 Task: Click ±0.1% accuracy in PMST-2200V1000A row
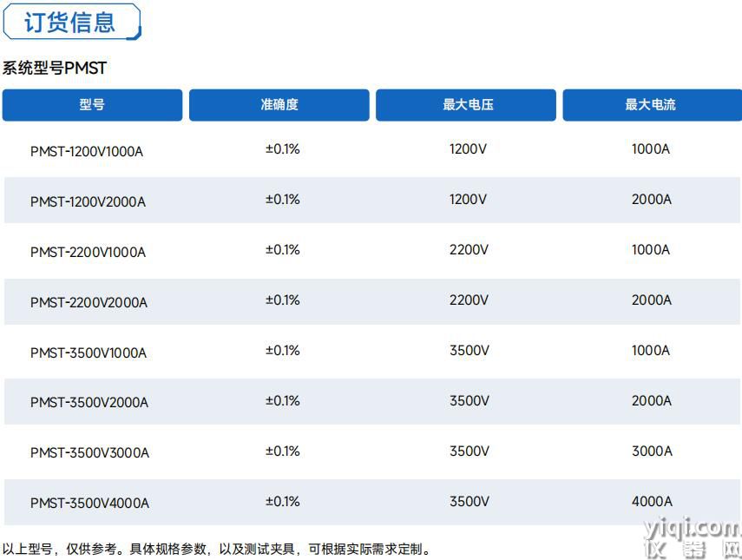(x=283, y=249)
